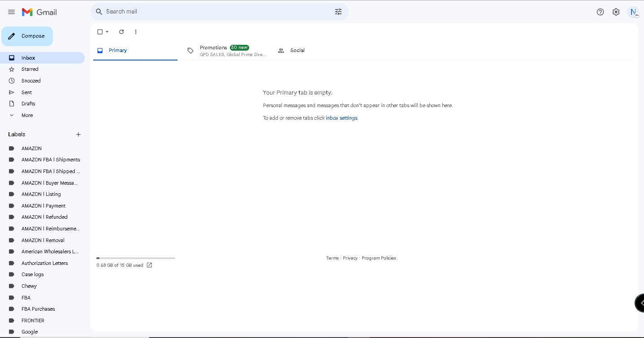The height and width of the screenshot is (338, 644).
Task: Open the Program Policies link
Action: [x=379, y=258]
